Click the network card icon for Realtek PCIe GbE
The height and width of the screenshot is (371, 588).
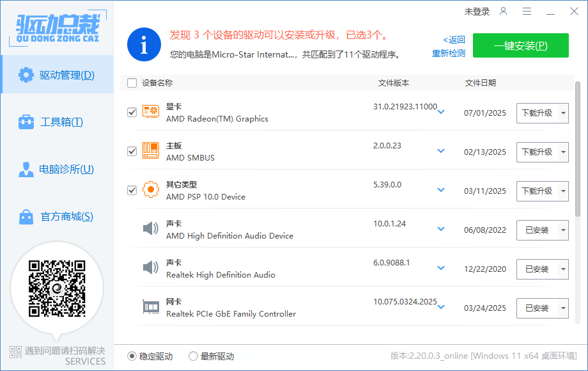click(x=151, y=307)
